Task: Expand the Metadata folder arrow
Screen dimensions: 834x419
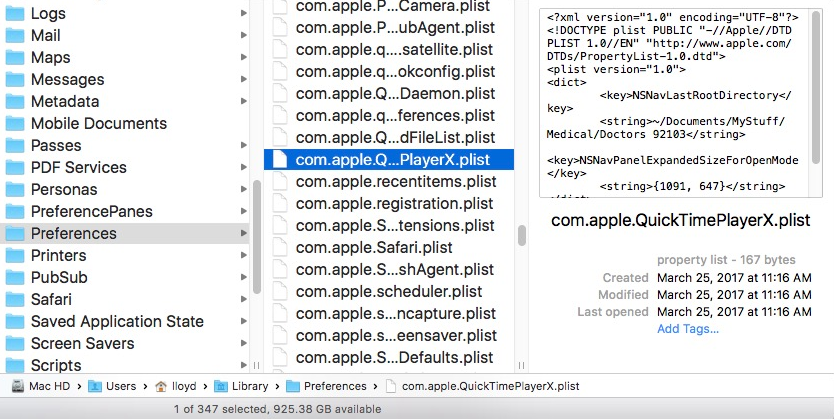Action: click(x=244, y=101)
